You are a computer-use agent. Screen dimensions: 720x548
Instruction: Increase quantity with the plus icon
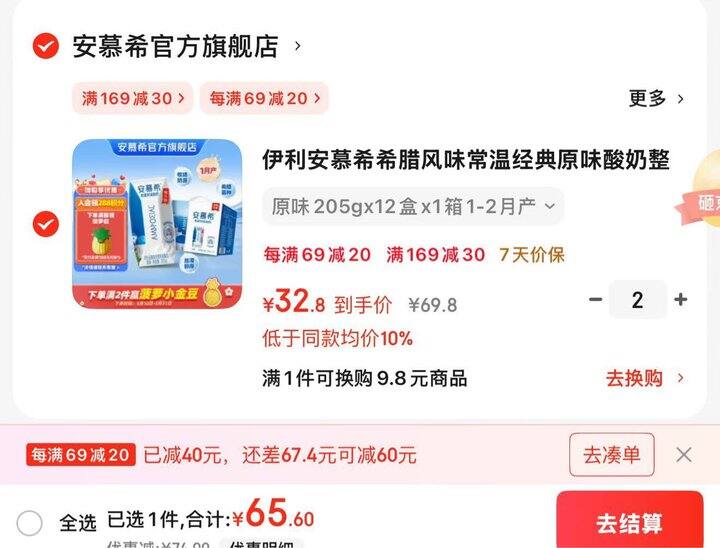(681, 299)
